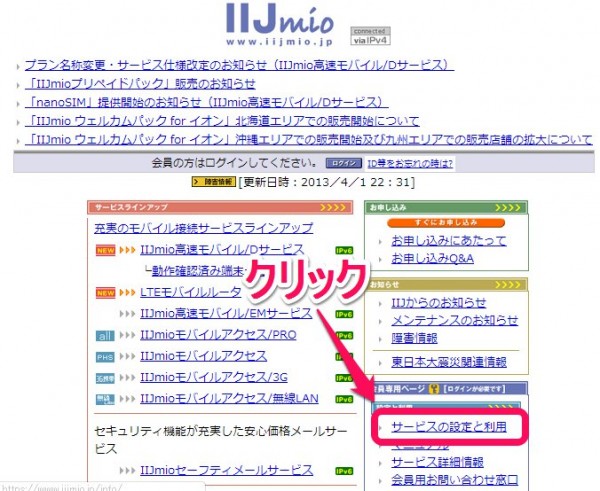
Task: Open IIJmio高速モバイル/Dサービス link
Action: coord(222,250)
